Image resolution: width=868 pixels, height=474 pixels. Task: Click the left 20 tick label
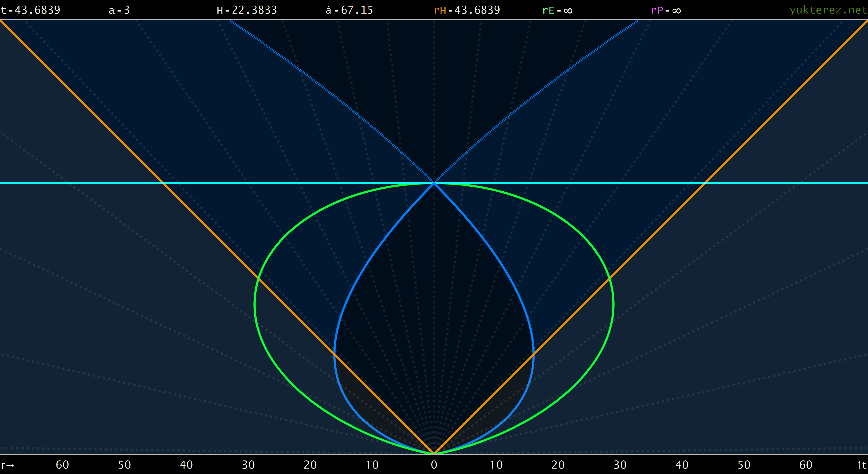[310, 465]
